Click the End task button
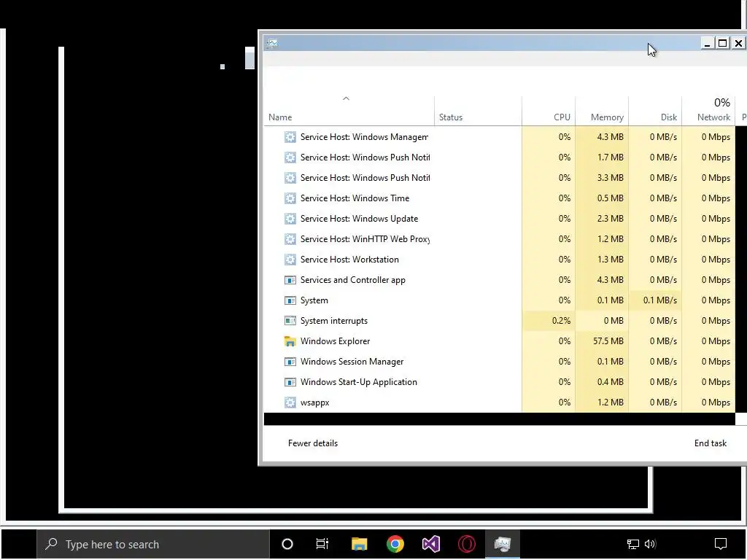Image resolution: width=747 pixels, height=560 pixels. click(711, 443)
